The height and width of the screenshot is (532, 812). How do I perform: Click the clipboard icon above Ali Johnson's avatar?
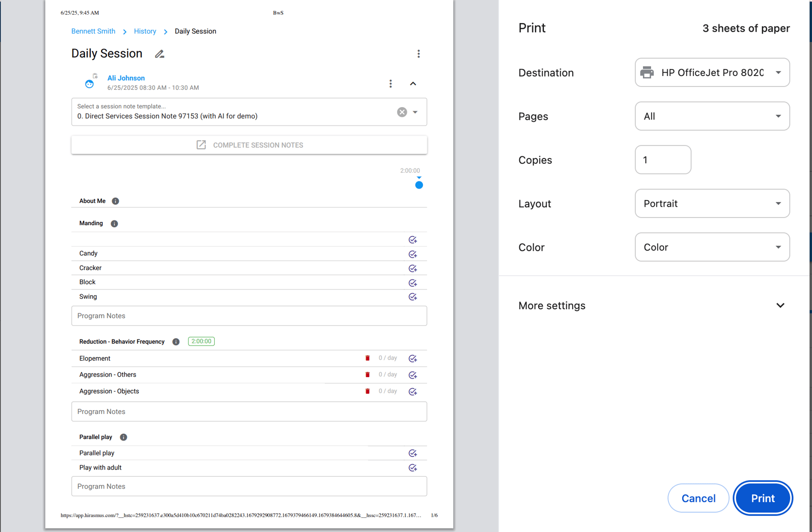pos(96,75)
